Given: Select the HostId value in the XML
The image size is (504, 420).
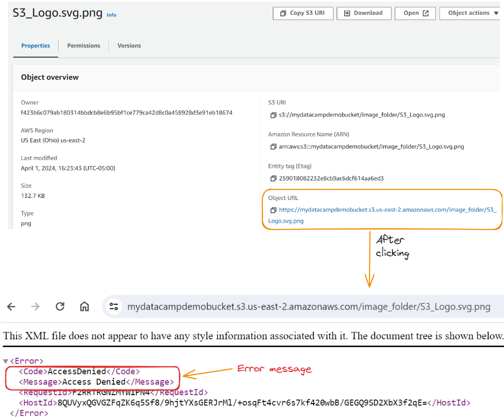Looking at the screenshot, I should pos(242,403).
